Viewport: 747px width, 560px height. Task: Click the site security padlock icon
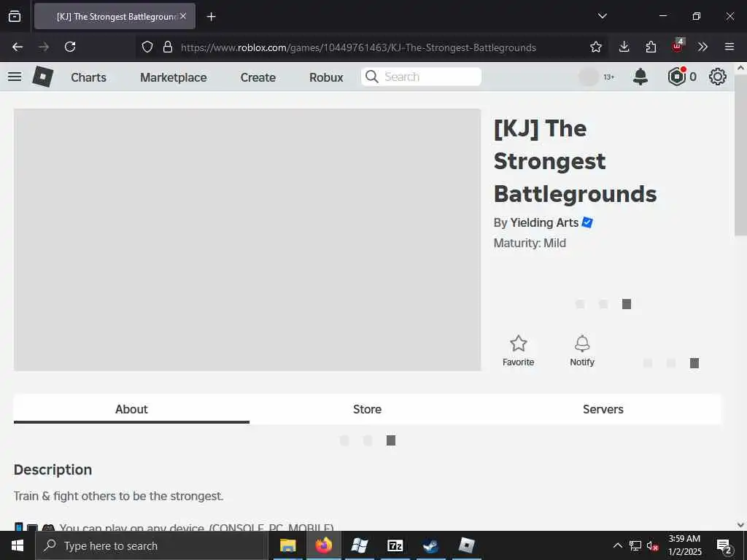(168, 47)
